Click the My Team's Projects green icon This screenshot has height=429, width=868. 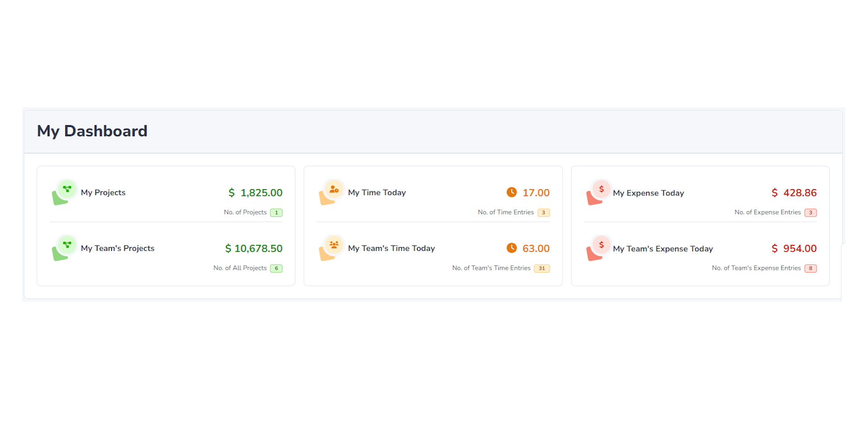(x=67, y=245)
